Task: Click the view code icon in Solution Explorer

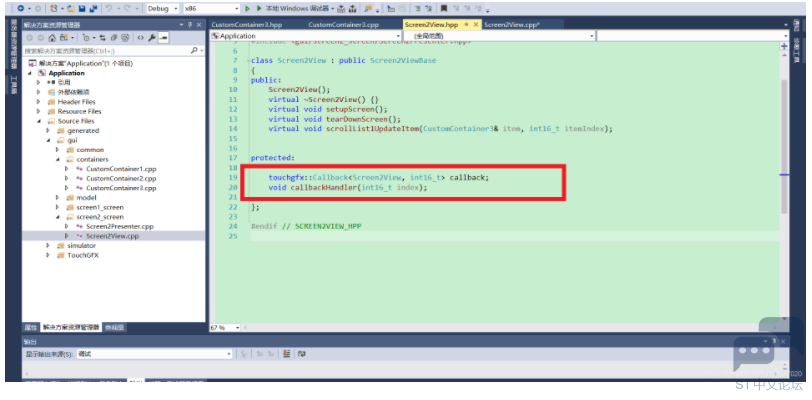Action: tap(140, 38)
